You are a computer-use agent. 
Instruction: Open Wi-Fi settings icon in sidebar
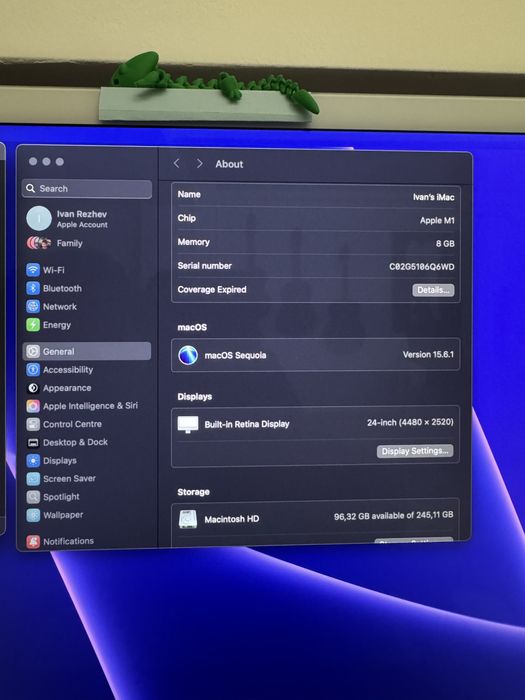(33, 270)
